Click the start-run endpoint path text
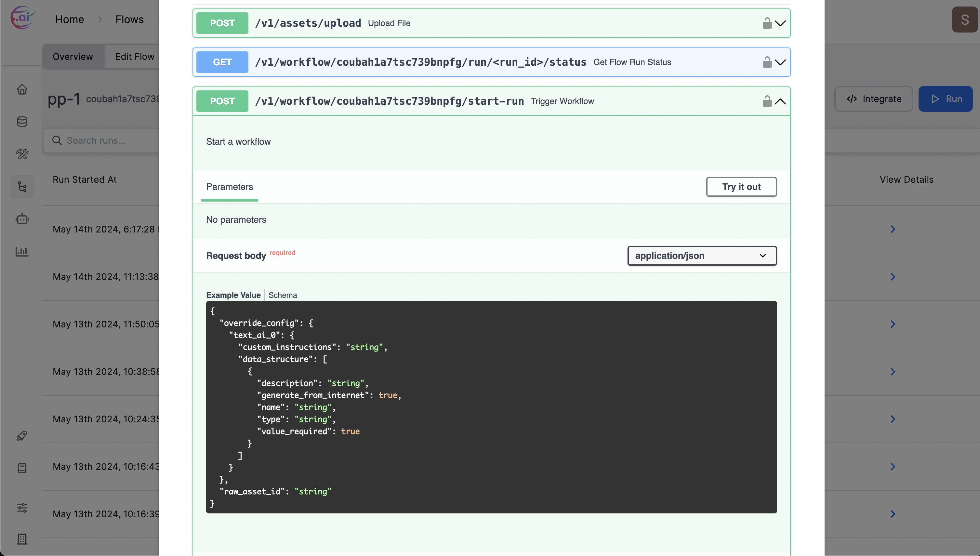The width and height of the screenshot is (980, 556). [x=390, y=101]
